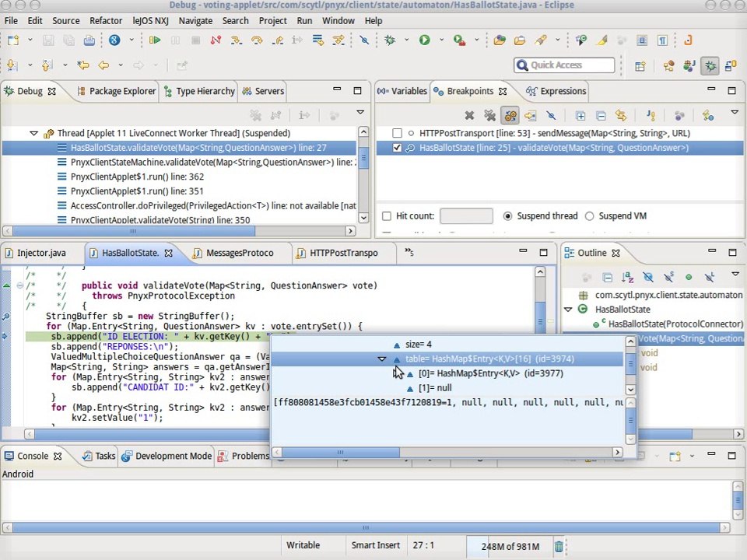Switch to the Expressions tab
This screenshot has height=560, width=747.
pos(556,91)
